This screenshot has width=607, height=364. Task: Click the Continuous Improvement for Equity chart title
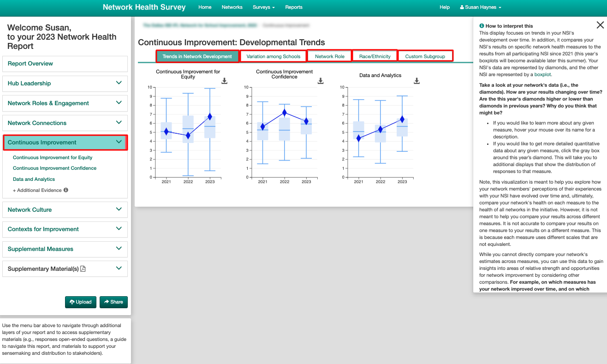click(188, 74)
